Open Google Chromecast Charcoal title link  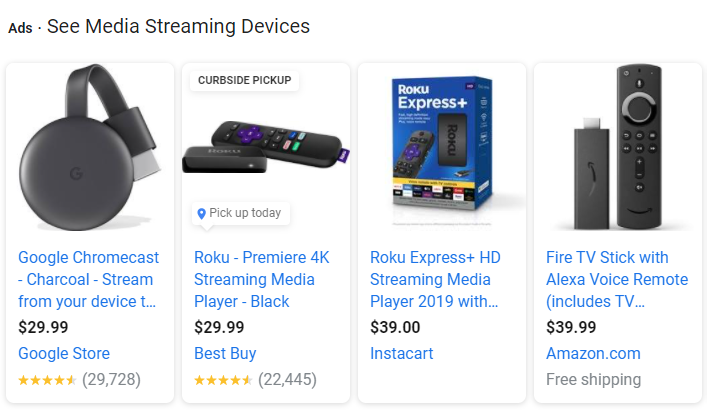[88, 279]
